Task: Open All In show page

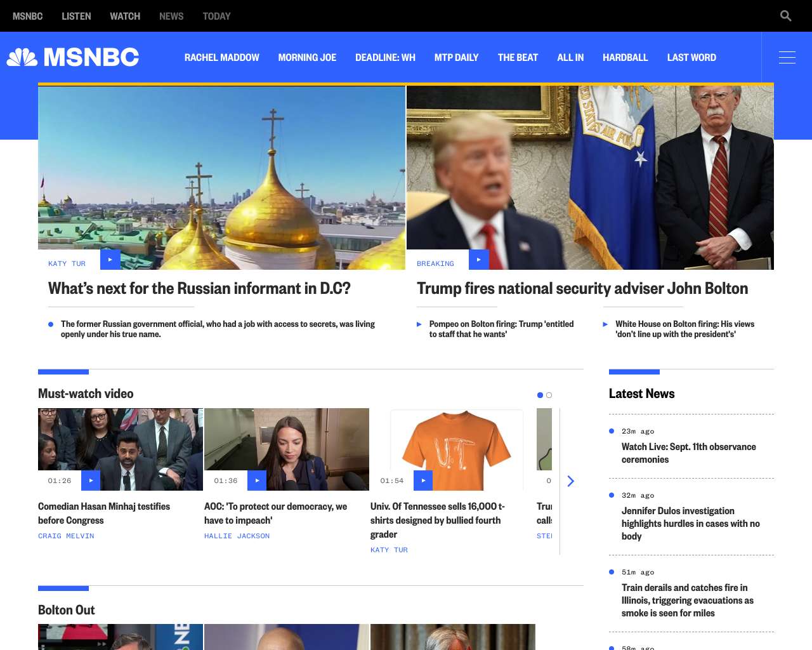Action: (570, 57)
